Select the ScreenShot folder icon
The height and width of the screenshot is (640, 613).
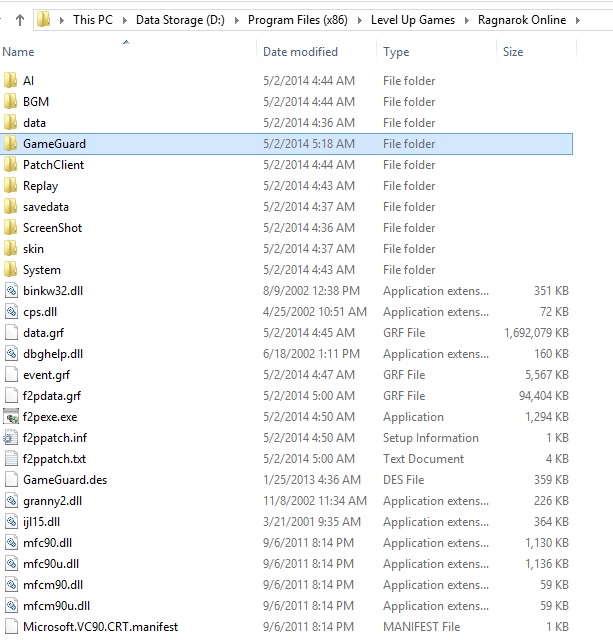pos(11,227)
